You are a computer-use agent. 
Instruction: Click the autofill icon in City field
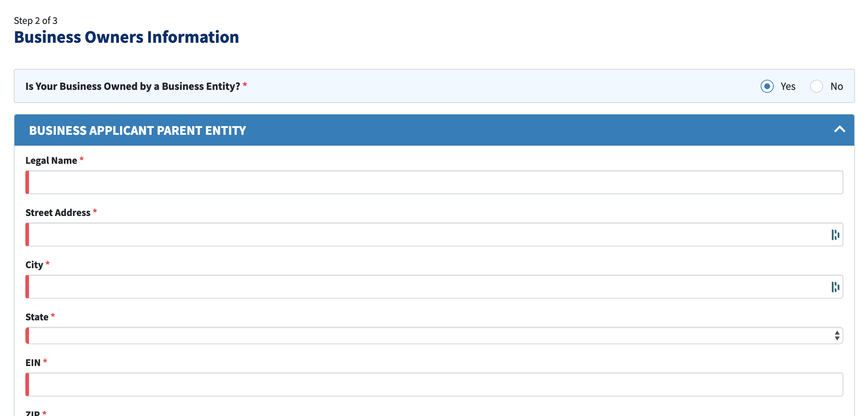click(835, 287)
